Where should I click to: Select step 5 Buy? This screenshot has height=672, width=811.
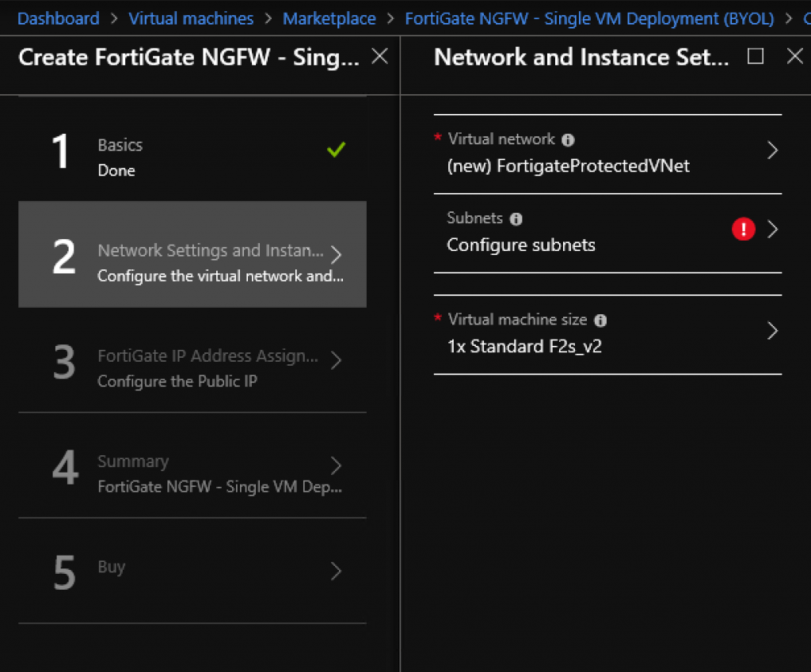click(192, 571)
